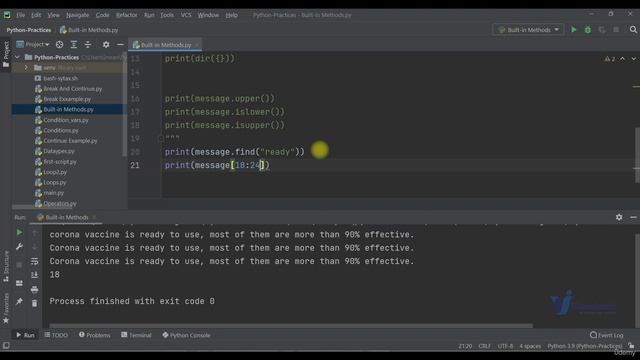Print the Run console output

35,289
